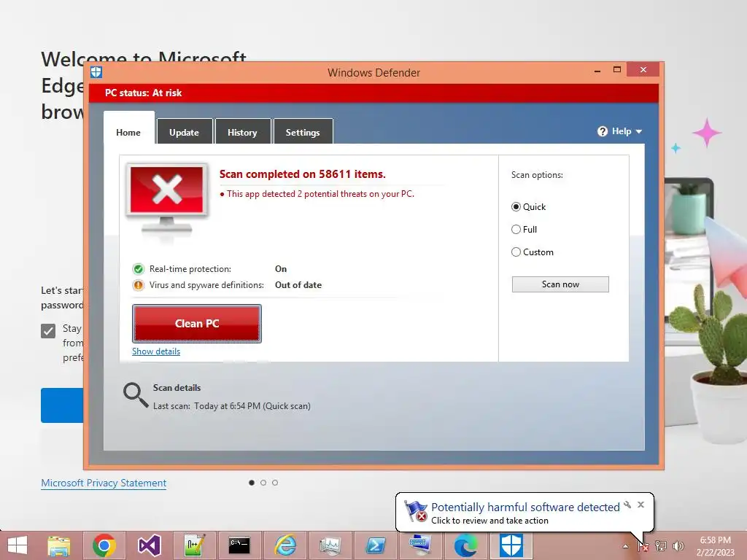
Task: Switch to Microsoft Edge on the taskbar
Action: pyautogui.click(x=465, y=545)
